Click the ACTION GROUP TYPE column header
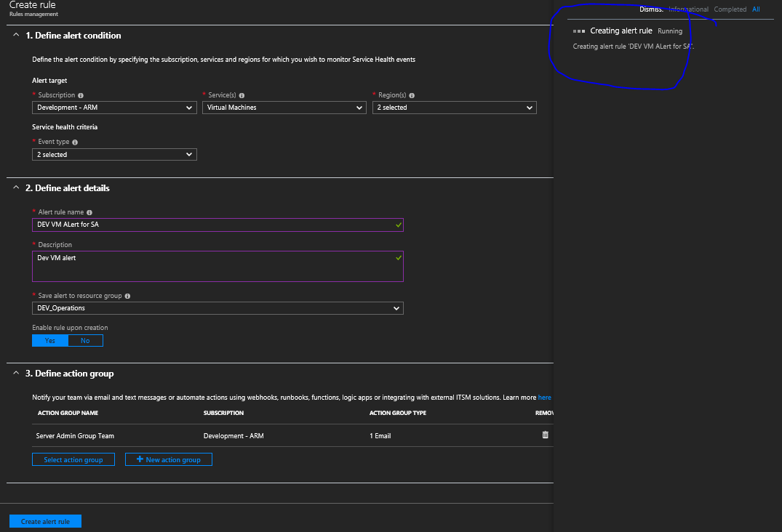782x532 pixels. click(x=397, y=413)
